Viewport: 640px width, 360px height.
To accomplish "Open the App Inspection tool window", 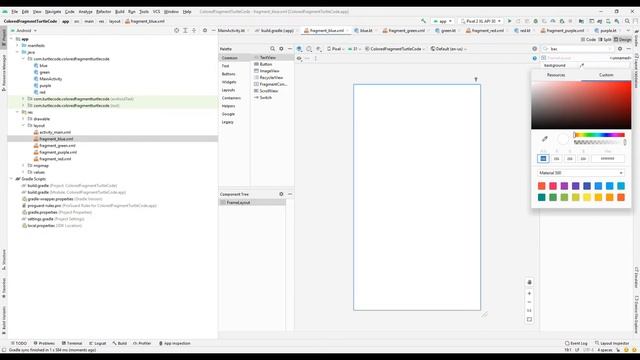I will 175,343.
